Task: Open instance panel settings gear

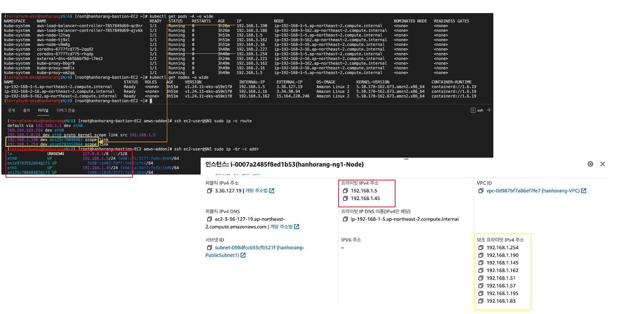Action: (x=591, y=164)
